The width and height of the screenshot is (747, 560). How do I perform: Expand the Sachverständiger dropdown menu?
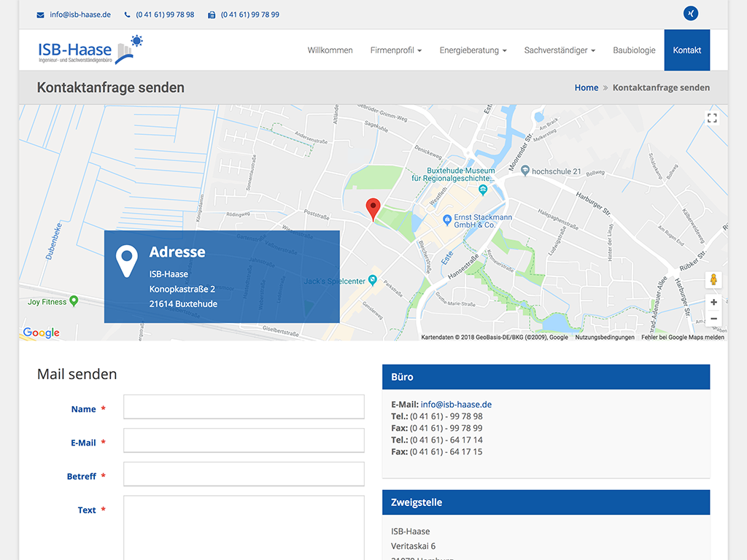tap(560, 50)
